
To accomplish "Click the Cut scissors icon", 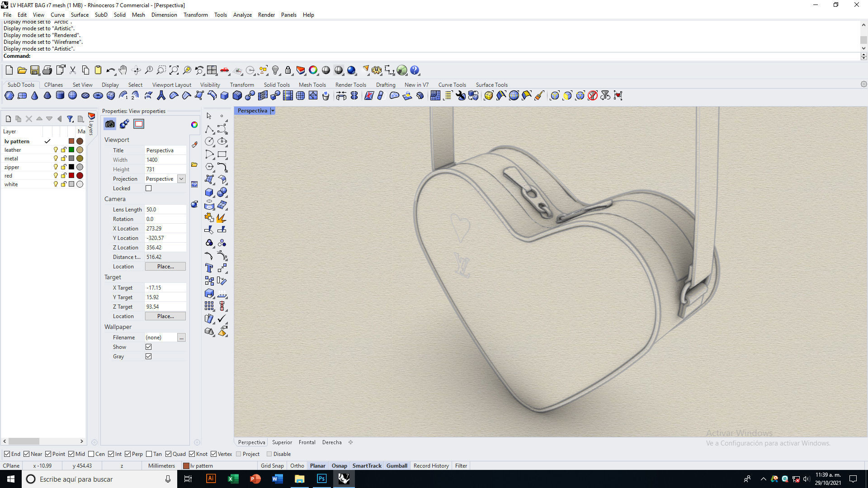I will pyautogui.click(x=72, y=70).
